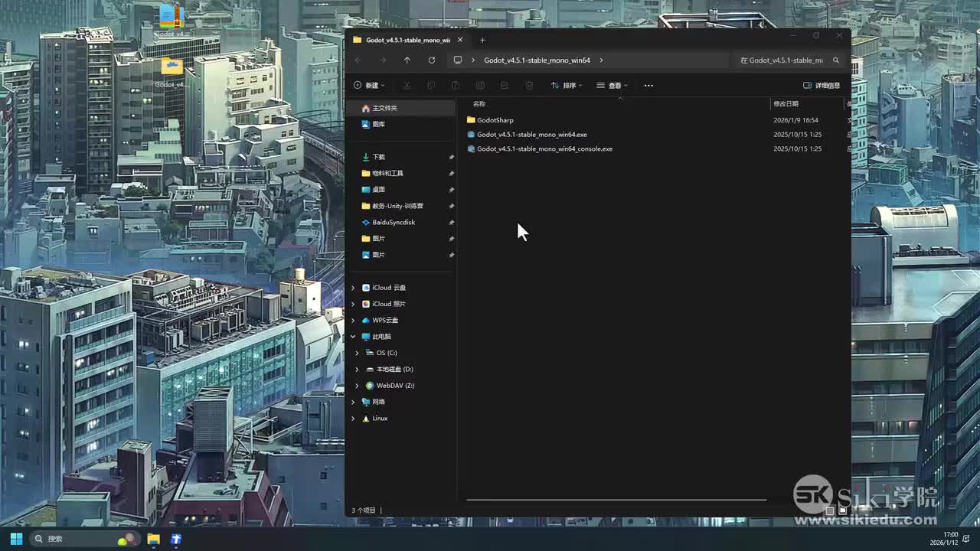Image resolution: width=980 pixels, height=551 pixels.
Task: Open the 查看 (View) dropdown
Action: [x=612, y=86]
